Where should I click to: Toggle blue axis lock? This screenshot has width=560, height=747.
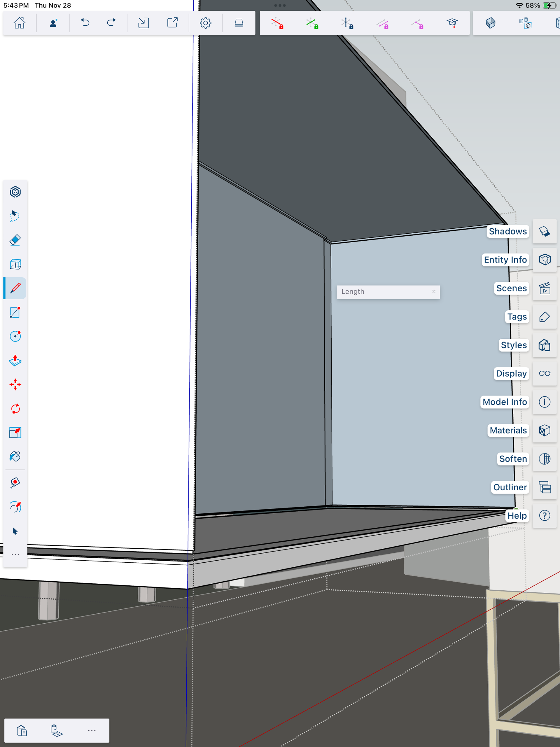[347, 23]
